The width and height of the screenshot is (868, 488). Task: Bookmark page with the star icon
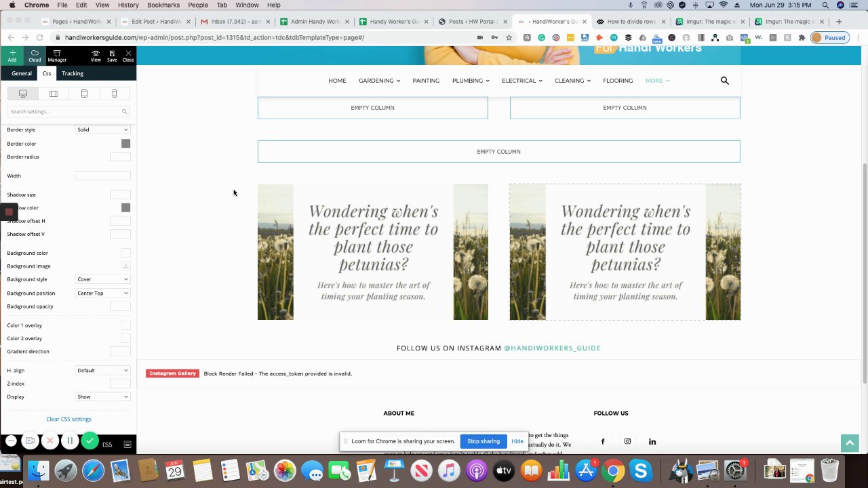coord(509,37)
